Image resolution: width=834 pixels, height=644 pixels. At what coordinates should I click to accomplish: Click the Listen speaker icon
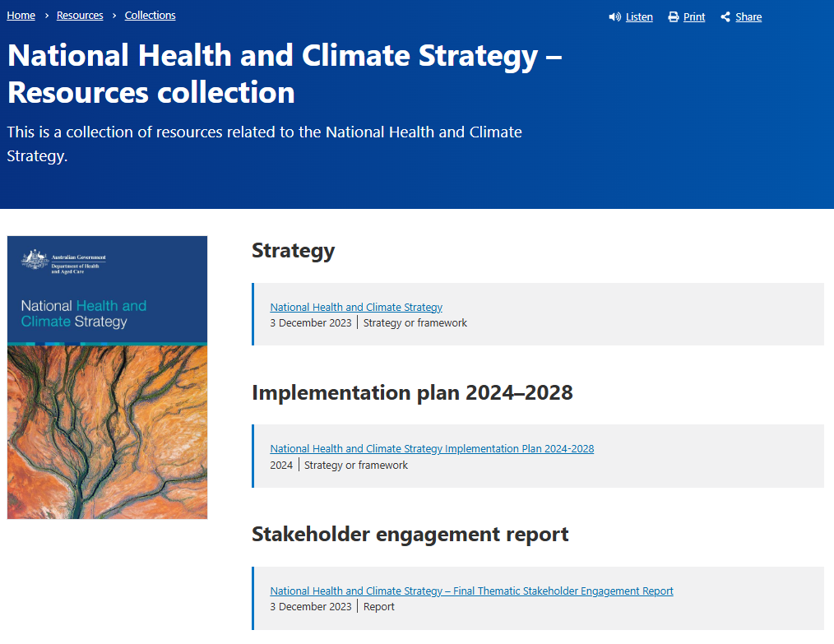[x=614, y=16]
